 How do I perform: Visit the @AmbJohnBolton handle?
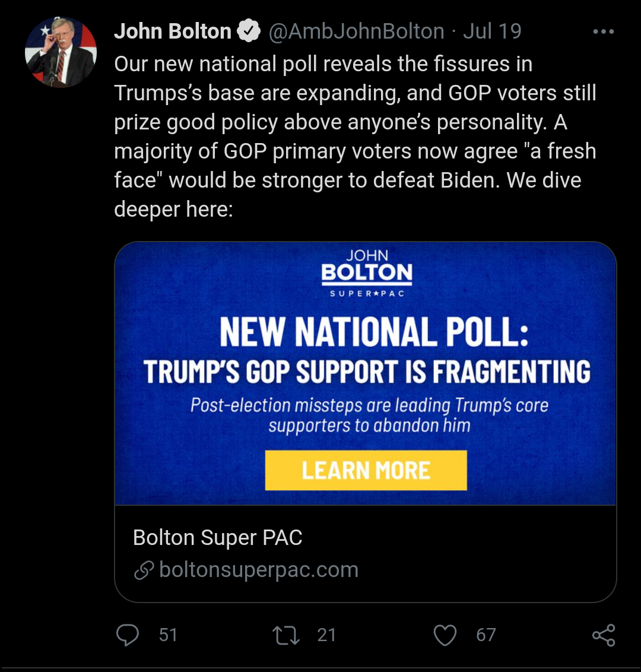pyautogui.click(x=357, y=31)
